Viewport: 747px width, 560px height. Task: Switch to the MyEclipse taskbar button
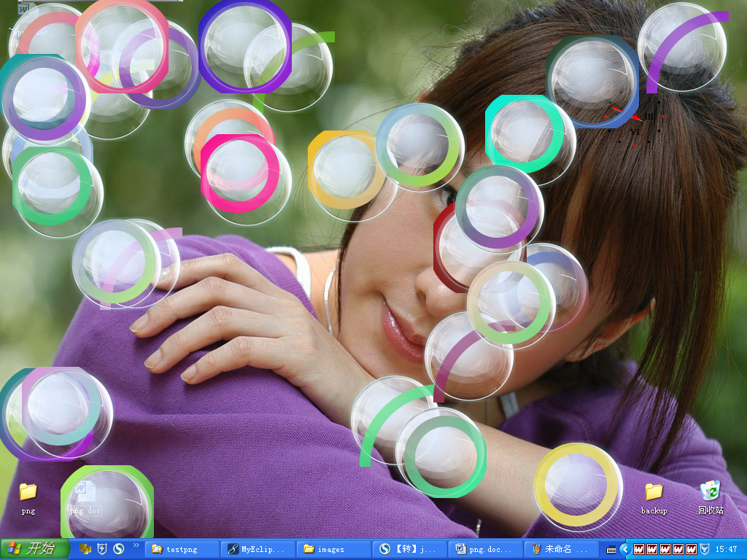point(258,549)
